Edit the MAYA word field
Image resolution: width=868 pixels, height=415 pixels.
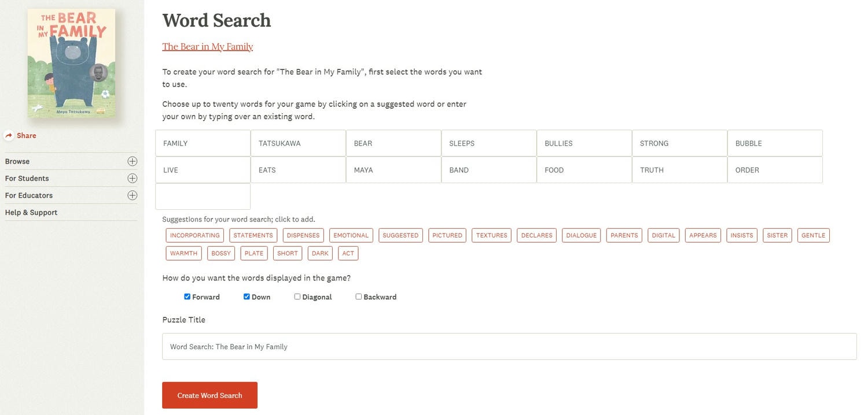(393, 170)
